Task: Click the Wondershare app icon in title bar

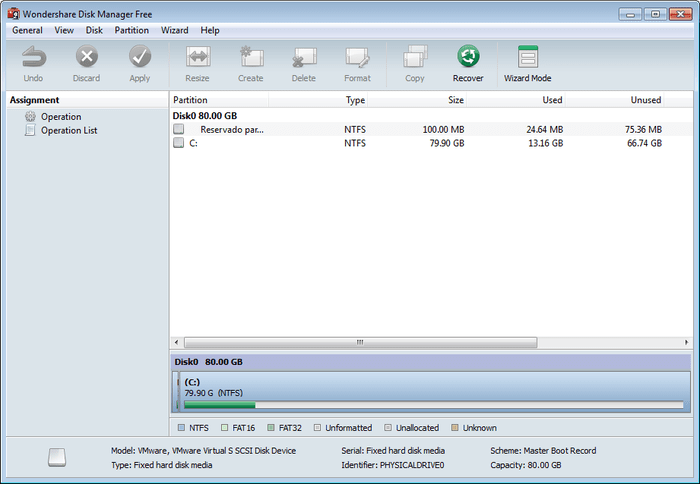Action: pos(14,14)
